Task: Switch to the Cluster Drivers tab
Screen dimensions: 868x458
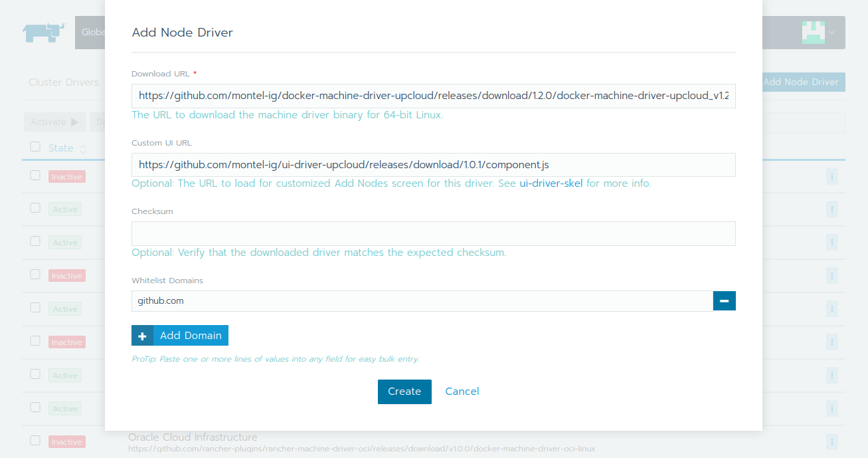Action: point(63,82)
